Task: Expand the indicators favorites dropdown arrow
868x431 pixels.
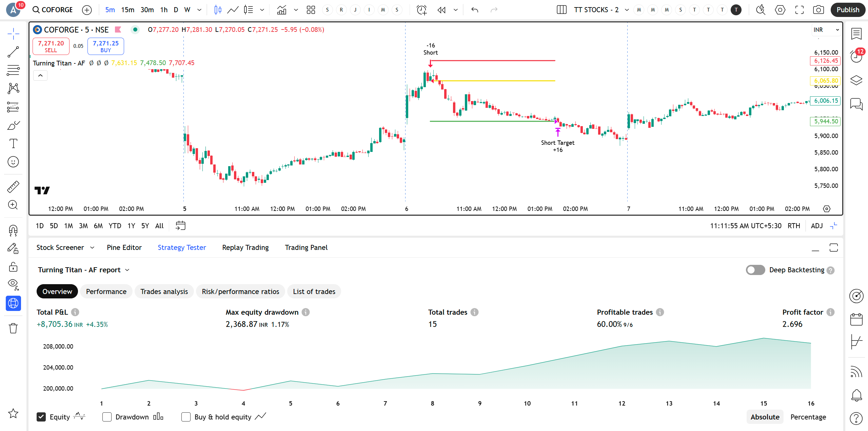Action: [296, 10]
